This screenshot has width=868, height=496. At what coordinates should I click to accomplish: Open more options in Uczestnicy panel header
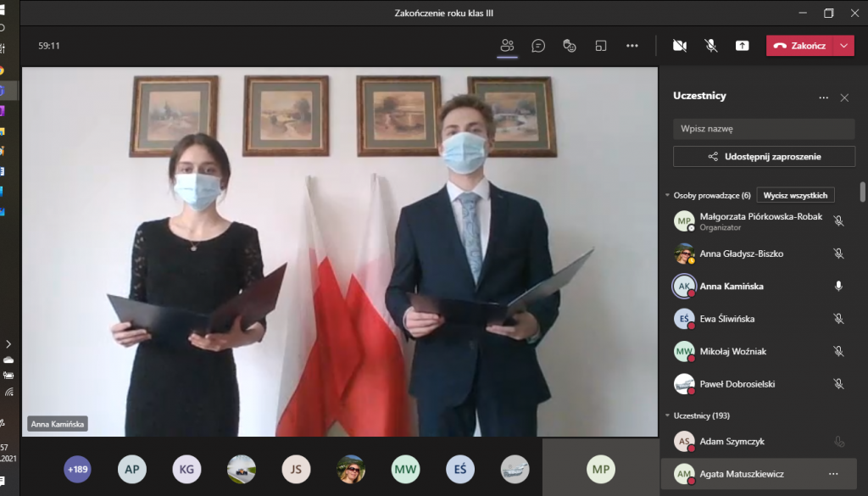(823, 98)
